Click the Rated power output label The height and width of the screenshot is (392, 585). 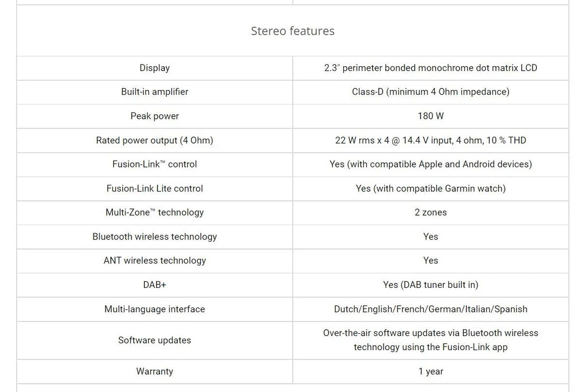pyautogui.click(x=155, y=140)
